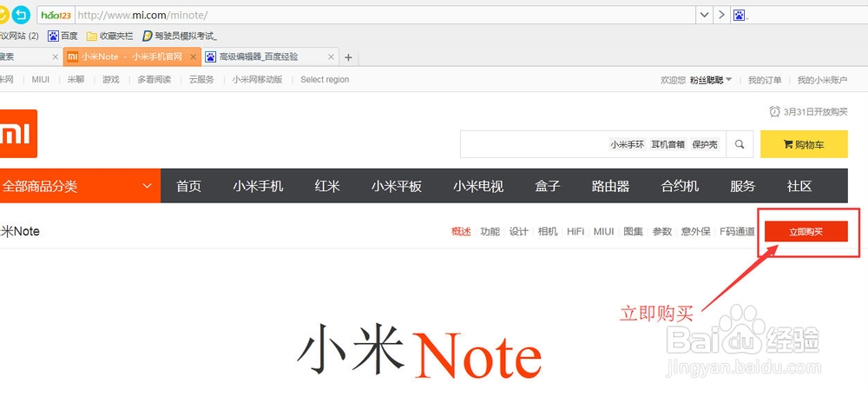Image resolution: width=868 pixels, height=397 pixels.
Task: Open the 驾驶员模拟考试 bookmark
Action: 180,36
